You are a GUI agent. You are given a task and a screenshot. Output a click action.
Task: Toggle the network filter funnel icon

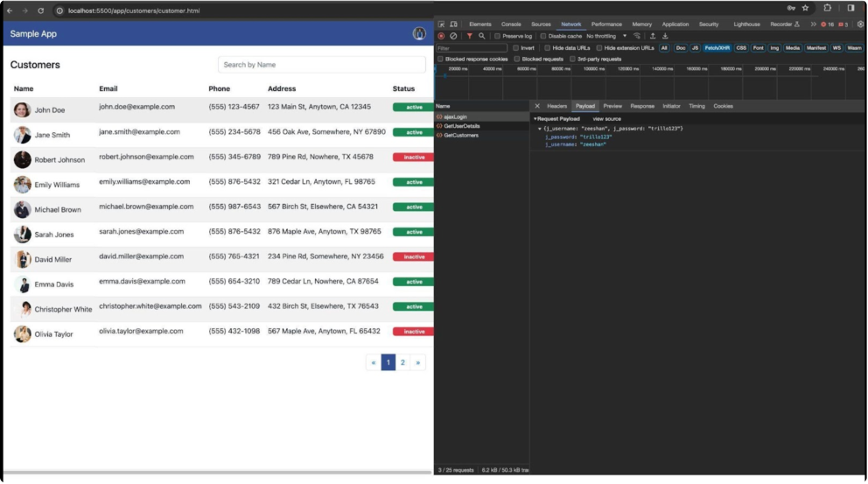click(x=469, y=36)
